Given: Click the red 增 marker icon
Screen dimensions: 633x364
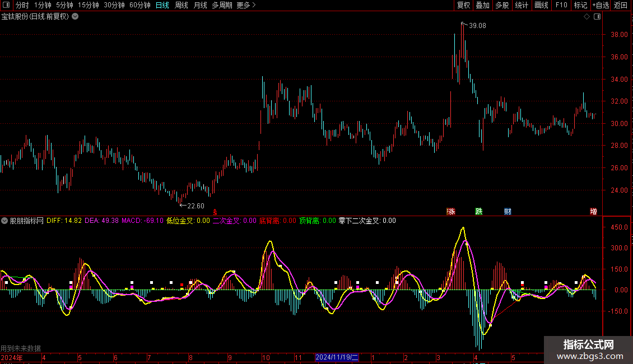Looking at the screenshot, I should tap(593, 212).
